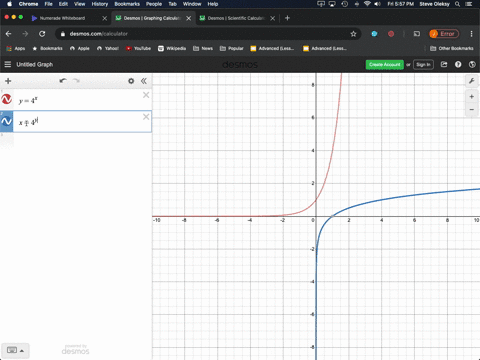Open the File menu
This screenshot has width=480, height=360.
[49, 4]
